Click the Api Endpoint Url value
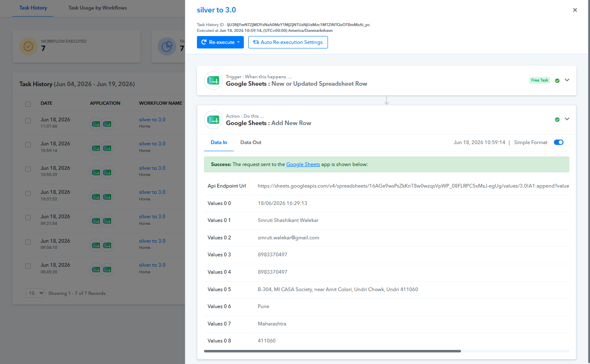Image resolution: width=590 pixels, height=364 pixels. pos(413,186)
